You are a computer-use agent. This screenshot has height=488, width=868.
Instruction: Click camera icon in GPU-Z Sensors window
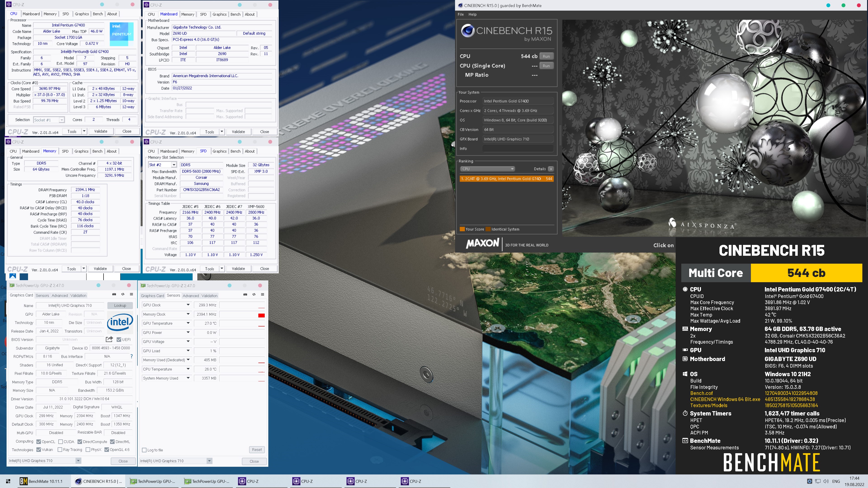[x=245, y=294]
